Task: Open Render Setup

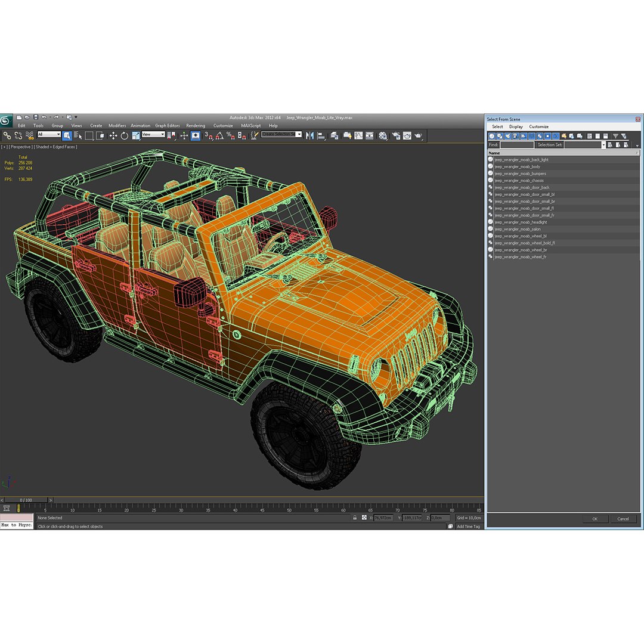Action: [x=396, y=135]
